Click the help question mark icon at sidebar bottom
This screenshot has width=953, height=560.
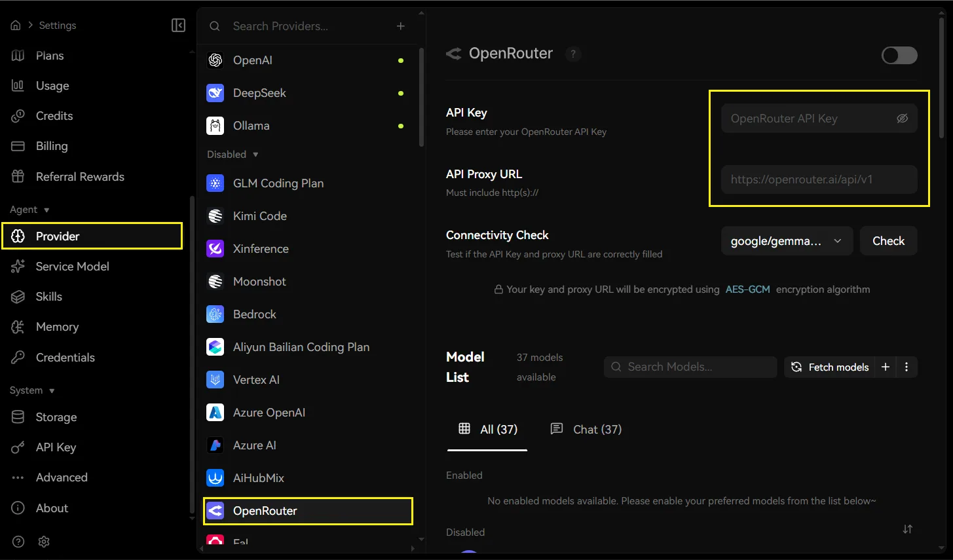point(18,542)
